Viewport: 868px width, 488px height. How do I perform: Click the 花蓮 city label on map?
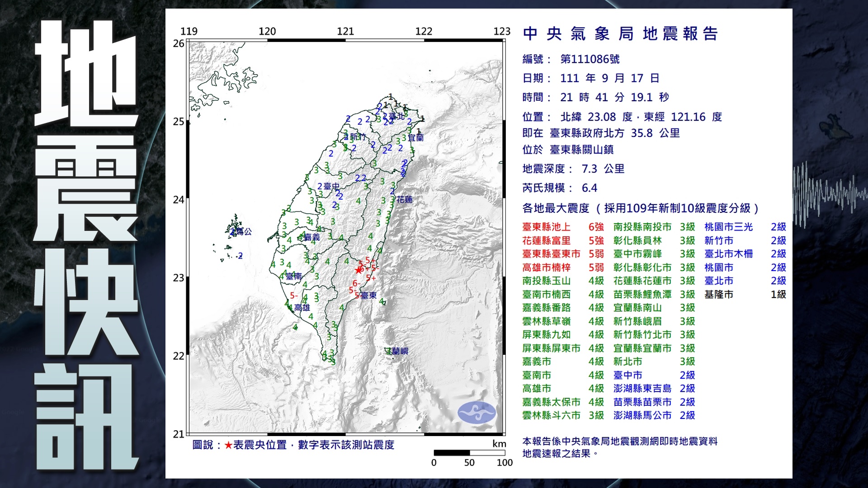click(405, 199)
